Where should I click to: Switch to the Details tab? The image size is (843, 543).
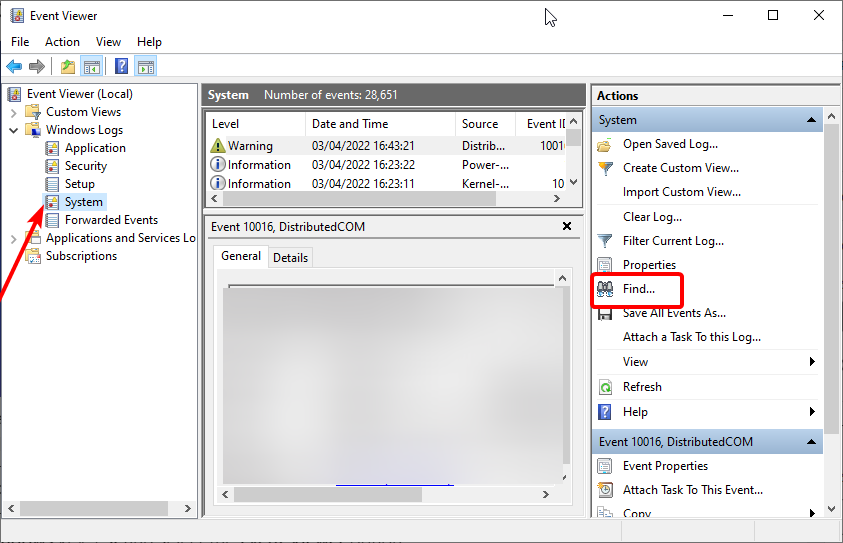click(290, 258)
